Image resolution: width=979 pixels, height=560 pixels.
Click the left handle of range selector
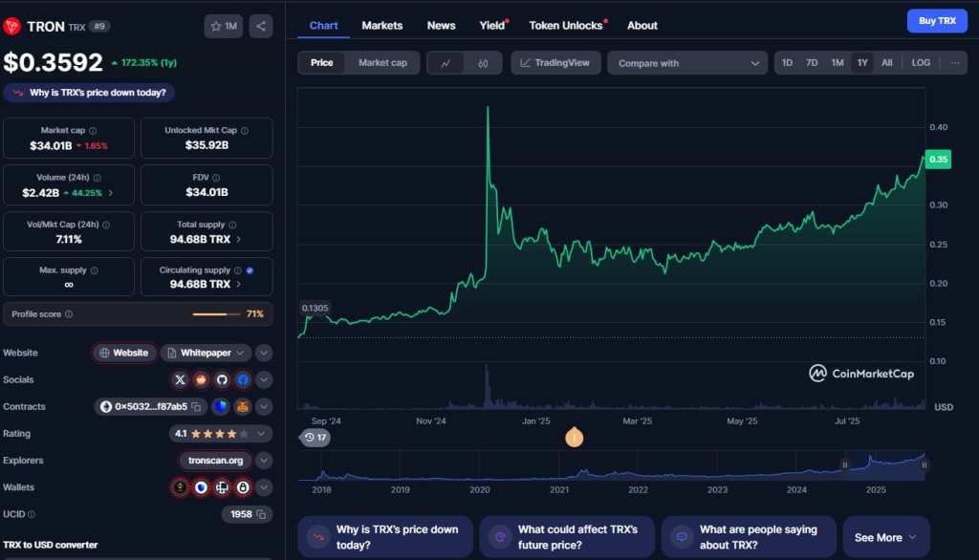point(845,465)
